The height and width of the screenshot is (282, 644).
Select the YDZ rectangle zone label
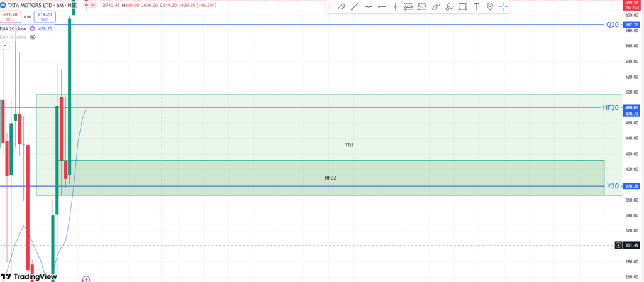pyautogui.click(x=350, y=145)
